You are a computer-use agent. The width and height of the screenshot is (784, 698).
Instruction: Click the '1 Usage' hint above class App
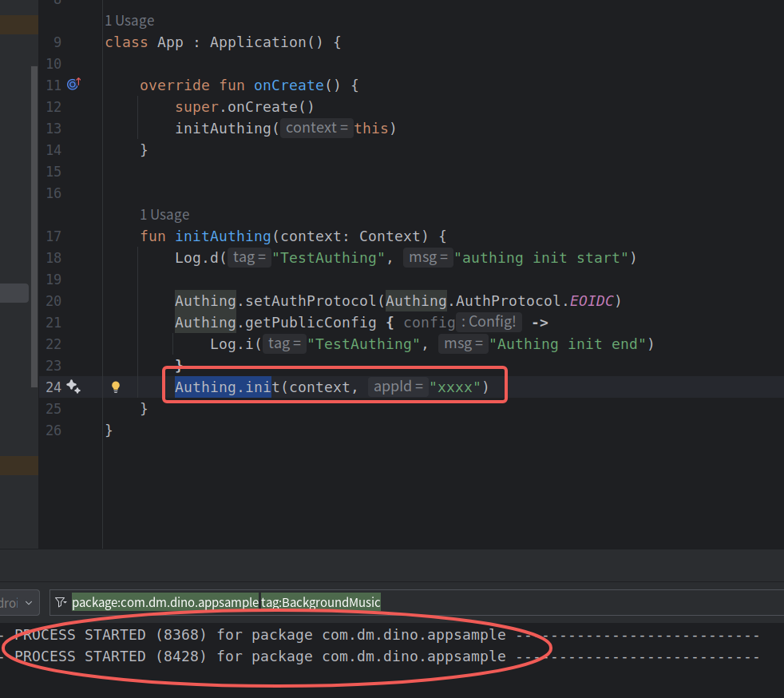(129, 21)
